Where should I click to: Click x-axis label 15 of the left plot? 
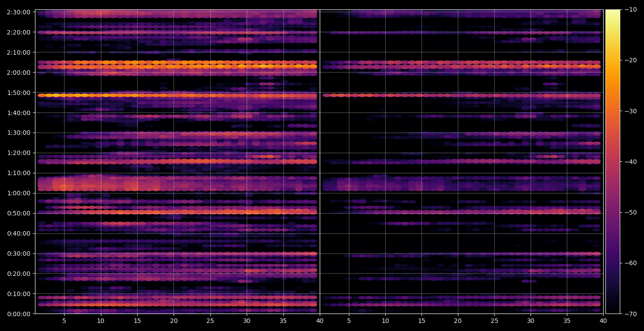coord(137,321)
